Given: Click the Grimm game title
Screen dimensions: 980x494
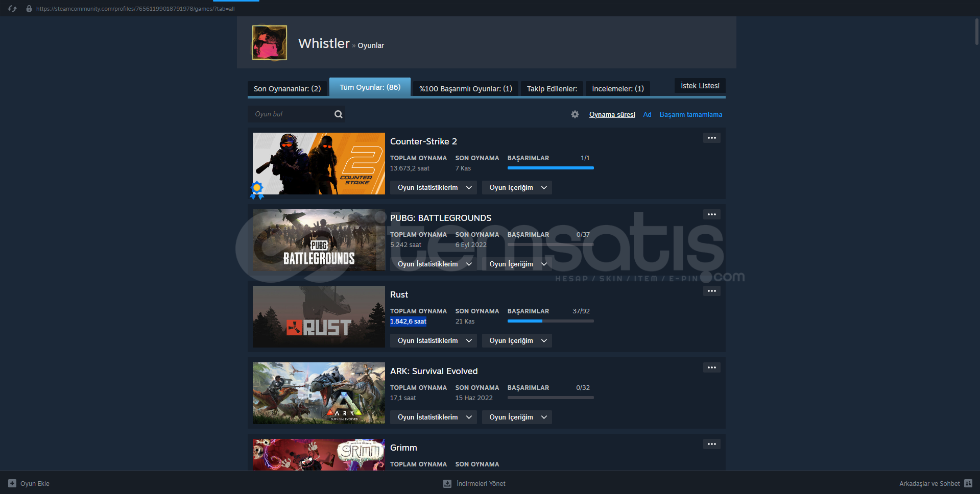Looking at the screenshot, I should coord(403,448).
